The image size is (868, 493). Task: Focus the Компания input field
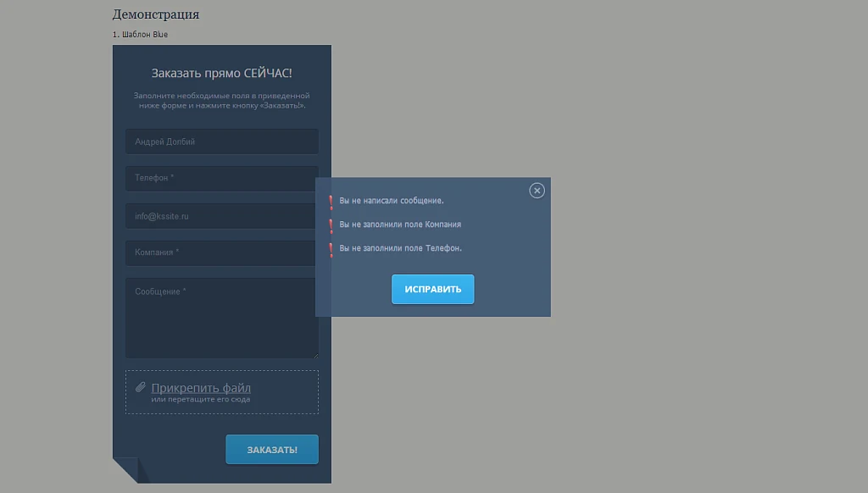(x=221, y=253)
